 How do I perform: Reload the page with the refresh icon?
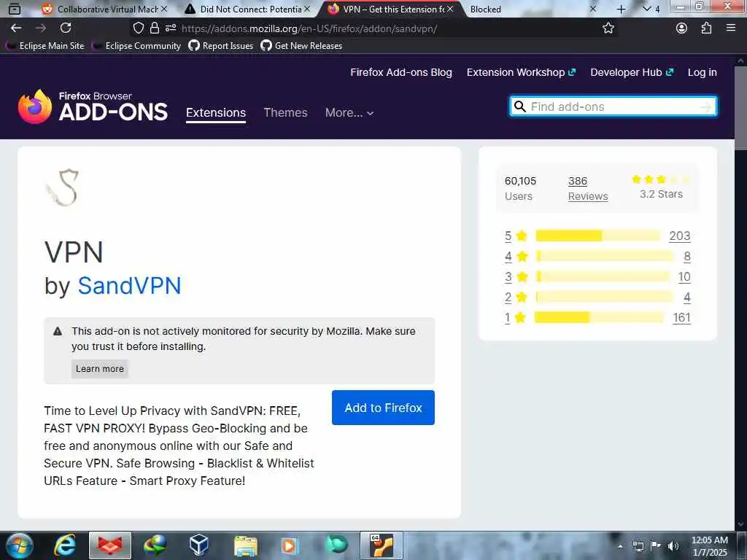pos(66,28)
